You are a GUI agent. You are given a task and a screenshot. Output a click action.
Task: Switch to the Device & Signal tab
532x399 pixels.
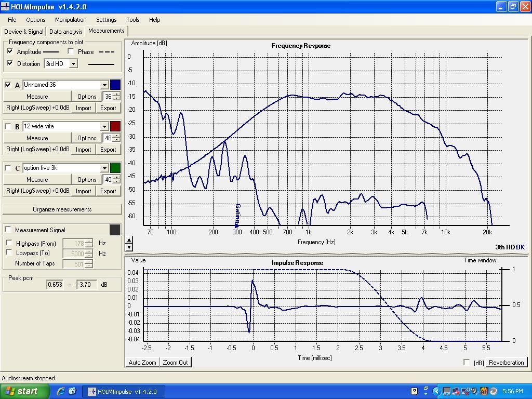(x=23, y=32)
